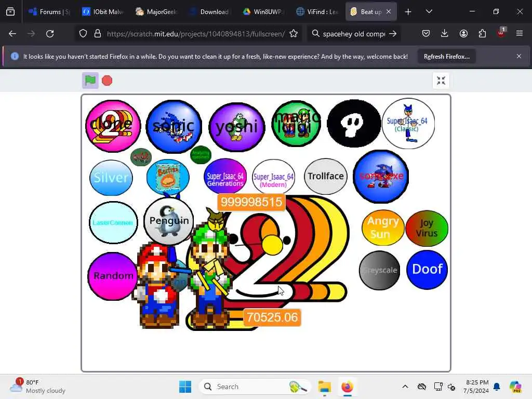Click the taskbar Search box

coord(255,387)
